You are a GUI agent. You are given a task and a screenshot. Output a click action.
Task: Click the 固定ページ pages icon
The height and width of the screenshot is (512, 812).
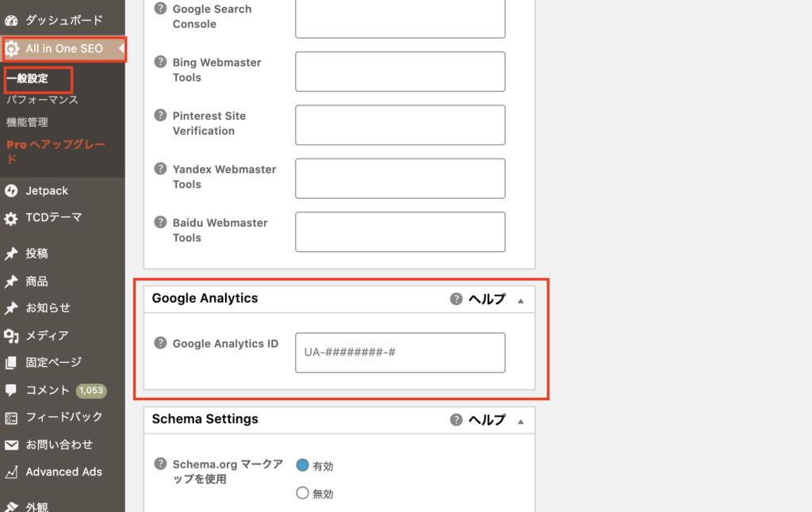(x=11, y=363)
